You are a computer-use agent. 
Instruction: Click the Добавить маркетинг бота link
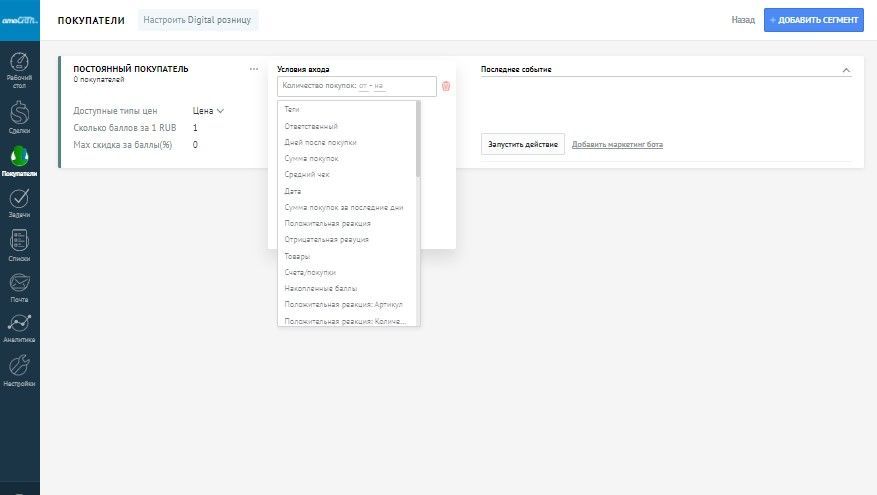pyautogui.click(x=617, y=144)
